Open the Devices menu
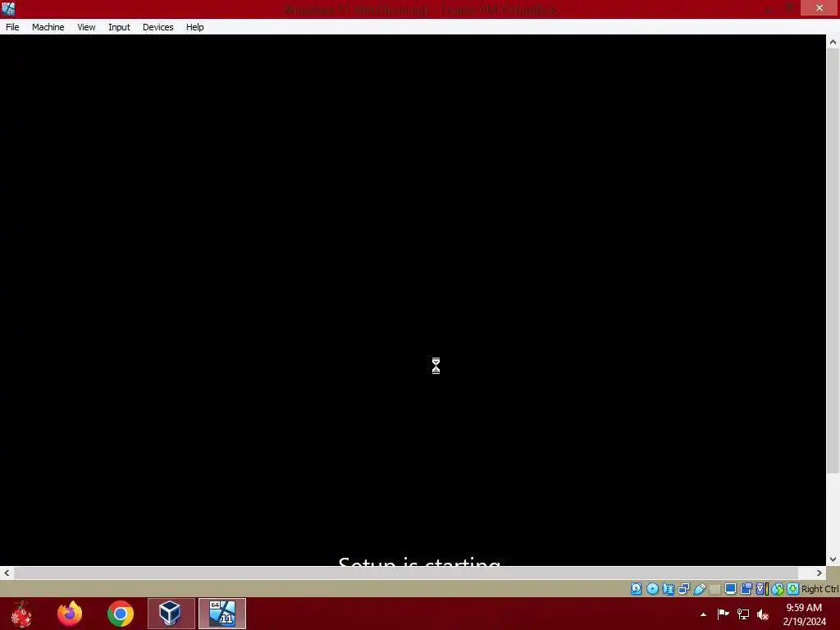The width and height of the screenshot is (840, 630). [x=158, y=27]
